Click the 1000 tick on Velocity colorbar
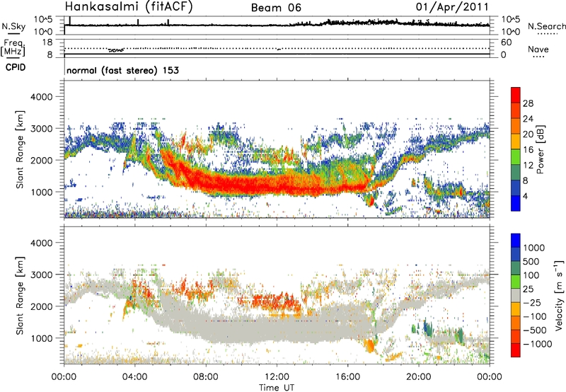The width and height of the screenshot is (566, 392). [534, 248]
